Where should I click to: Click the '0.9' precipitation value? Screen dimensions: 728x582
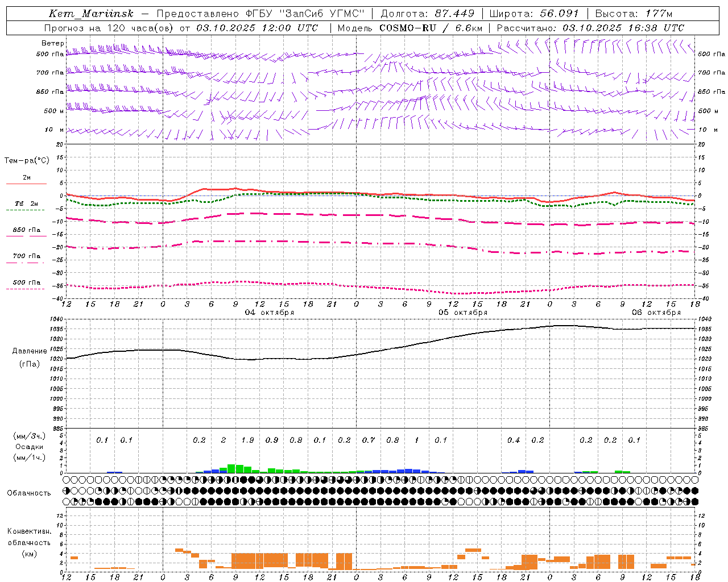click(x=272, y=440)
